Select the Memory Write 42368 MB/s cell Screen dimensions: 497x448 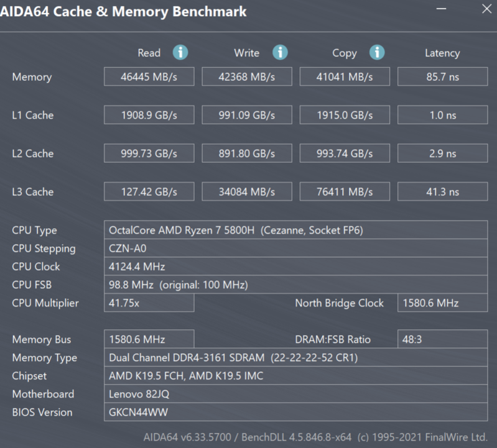[246, 76]
